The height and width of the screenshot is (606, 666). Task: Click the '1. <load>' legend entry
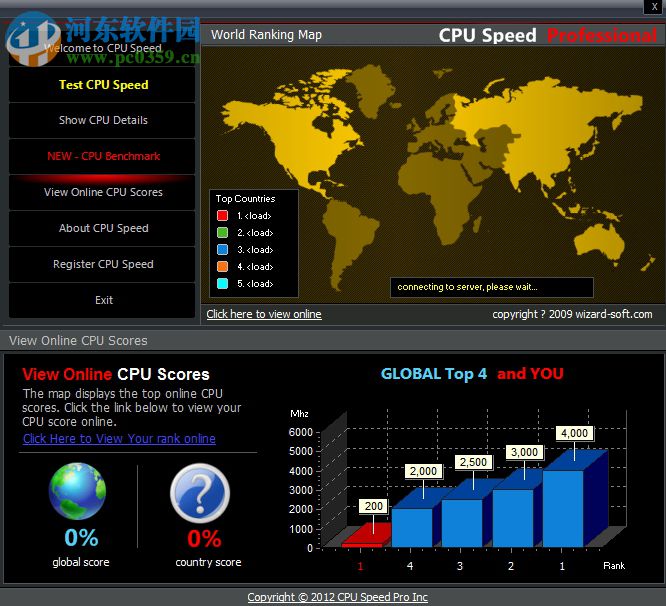[x=254, y=216]
